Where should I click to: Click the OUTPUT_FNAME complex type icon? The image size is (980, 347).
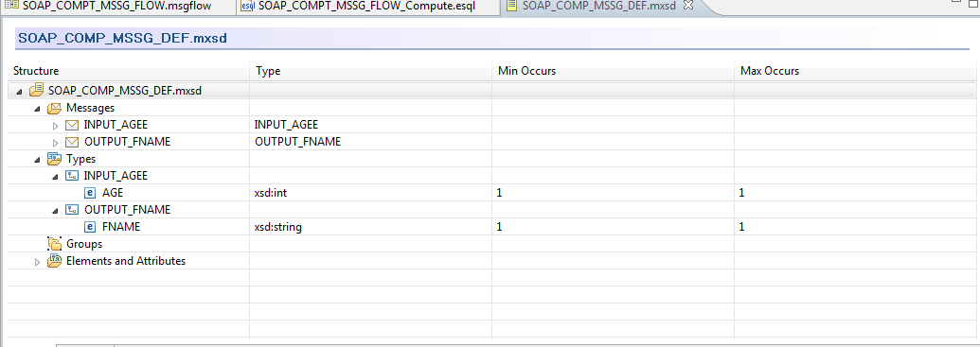[x=72, y=210]
